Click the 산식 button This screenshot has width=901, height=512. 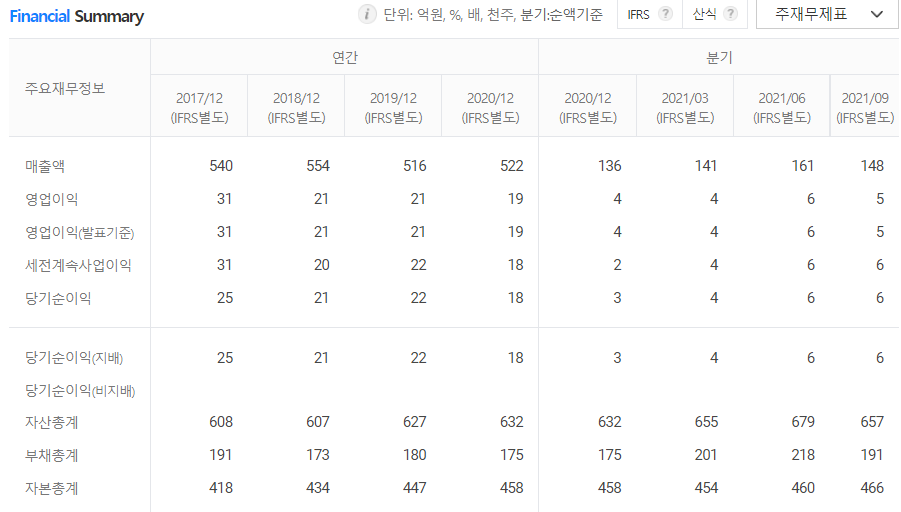(715, 14)
